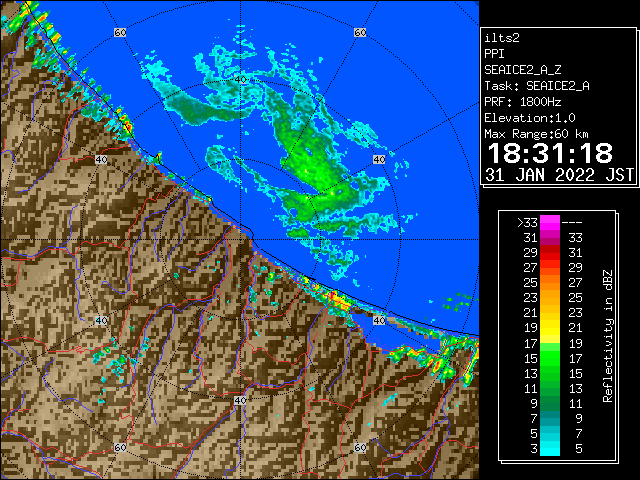Click the 18:31:18 timestamp
Image resolution: width=640 pixels, height=480 pixels.
tap(550, 153)
